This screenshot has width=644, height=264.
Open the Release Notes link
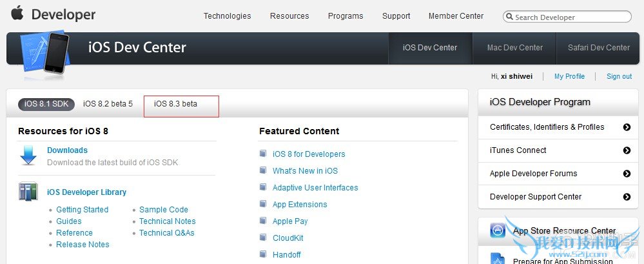(83, 245)
